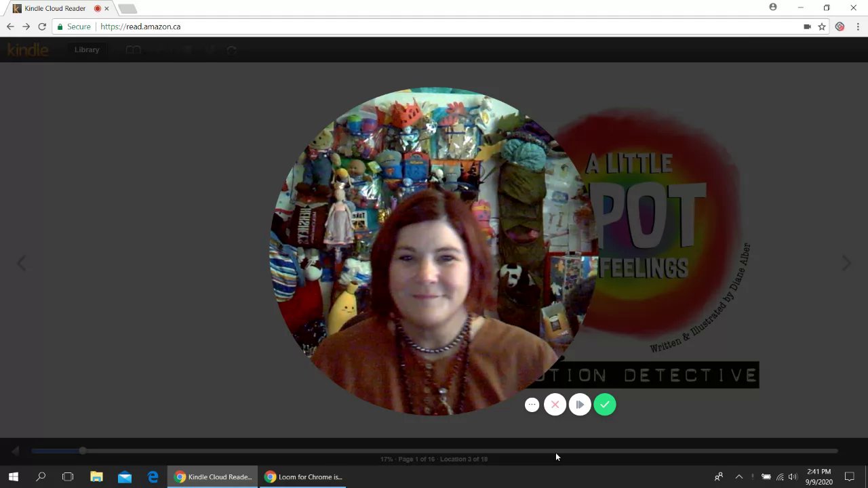
Task: Open the clock showing 2:41 PM
Action: click(x=819, y=476)
